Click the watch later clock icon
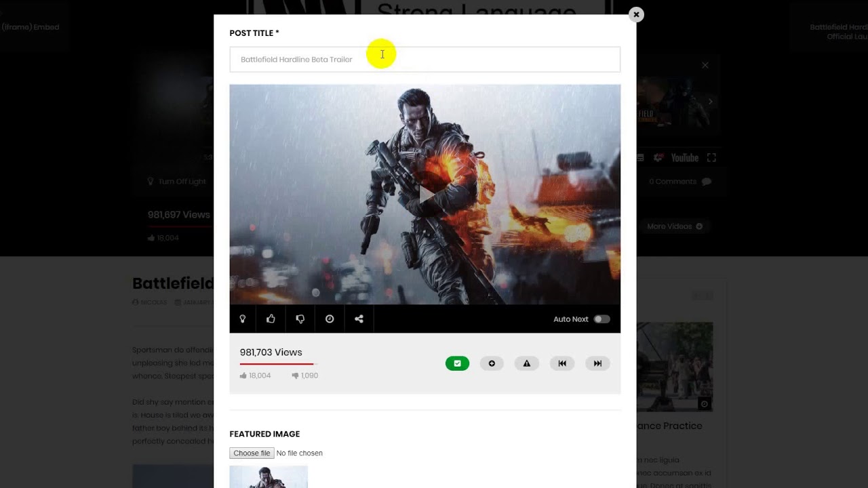 (x=330, y=319)
